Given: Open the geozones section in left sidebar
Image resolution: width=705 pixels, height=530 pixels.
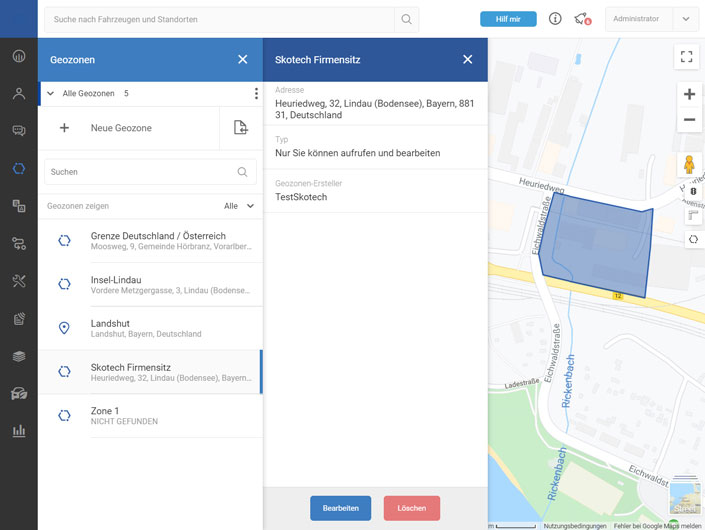Looking at the screenshot, I should coord(18,168).
